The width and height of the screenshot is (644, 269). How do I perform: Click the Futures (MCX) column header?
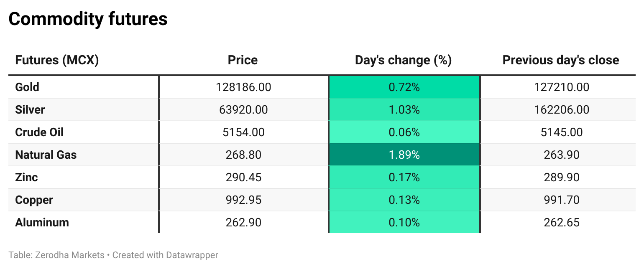click(57, 60)
